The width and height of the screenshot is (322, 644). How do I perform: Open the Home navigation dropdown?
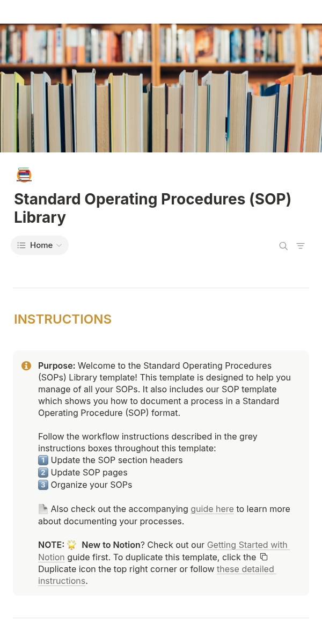tap(40, 245)
